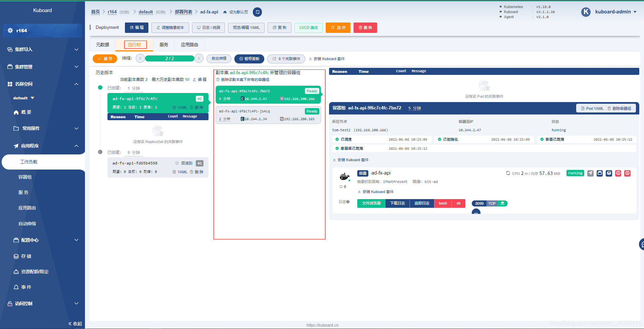Click 日志 / 终端 button

click(x=209, y=28)
